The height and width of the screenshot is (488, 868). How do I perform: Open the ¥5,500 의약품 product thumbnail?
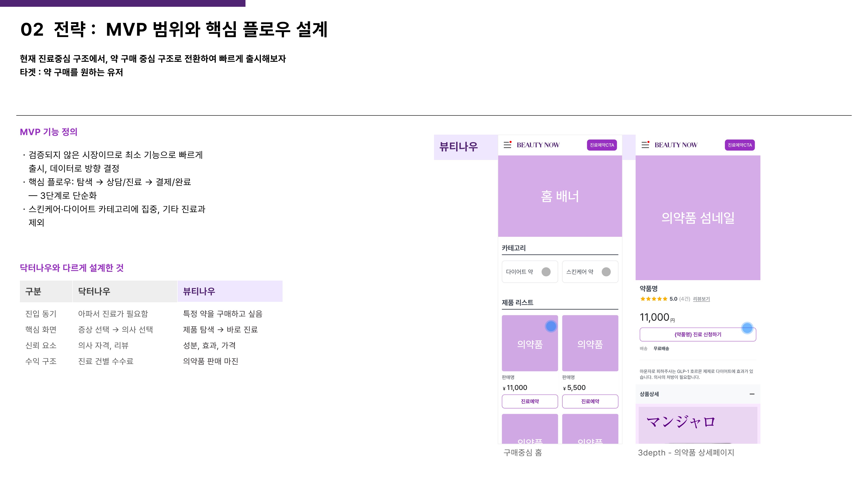tap(590, 343)
